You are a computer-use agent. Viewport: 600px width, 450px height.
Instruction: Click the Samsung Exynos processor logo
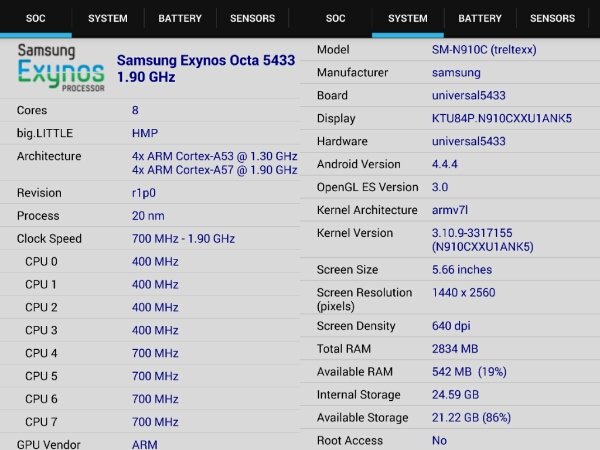[x=61, y=67]
